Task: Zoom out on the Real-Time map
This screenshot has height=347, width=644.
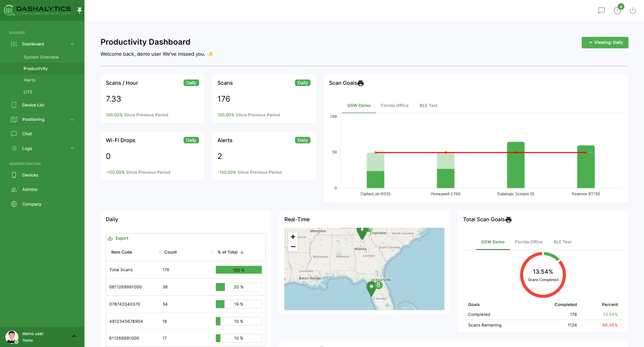Action: tap(293, 247)
